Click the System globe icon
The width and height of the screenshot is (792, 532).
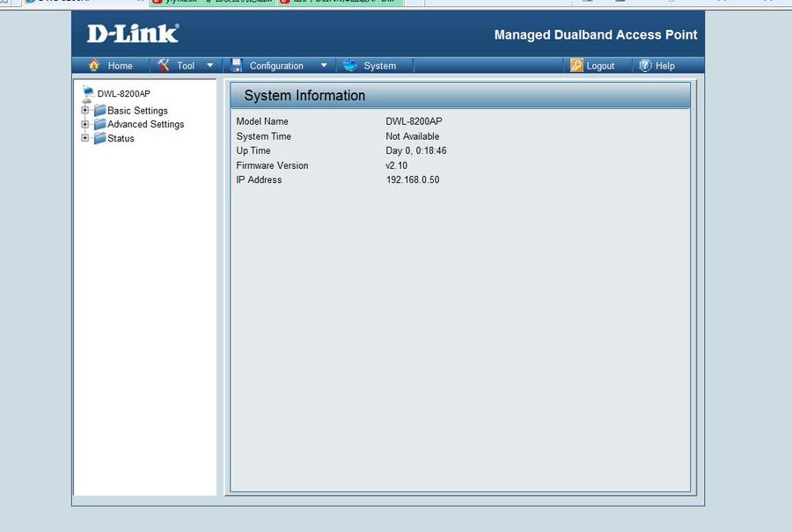[x=350, y=65]
